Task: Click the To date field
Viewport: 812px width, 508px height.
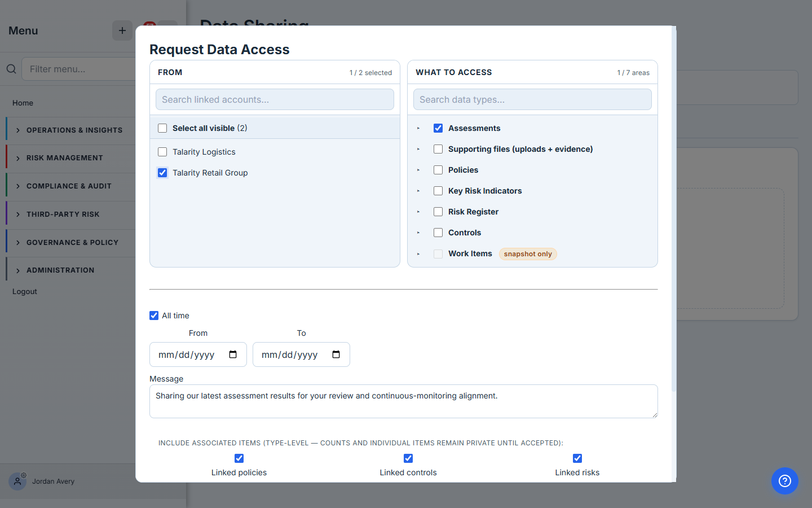Action: click(x=301, y=354)
